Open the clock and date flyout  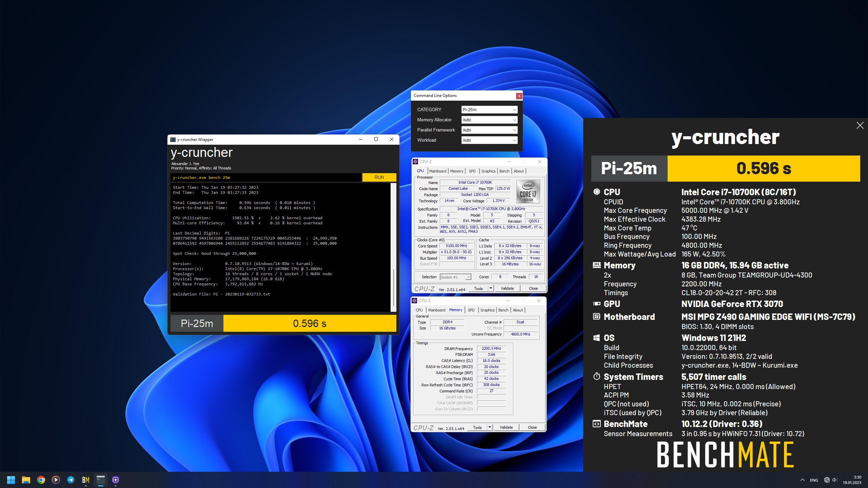[852, 480]
